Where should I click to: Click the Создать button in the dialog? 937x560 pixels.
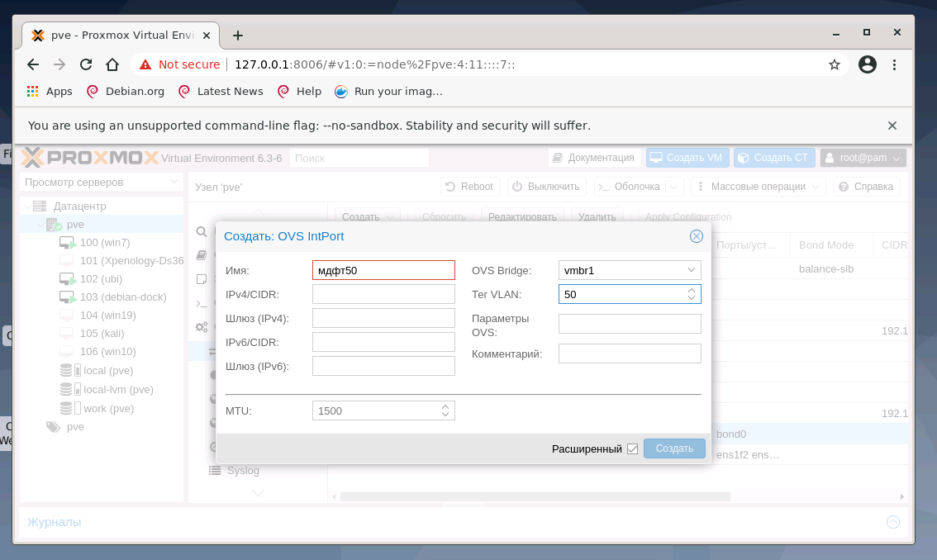point(674,448)
